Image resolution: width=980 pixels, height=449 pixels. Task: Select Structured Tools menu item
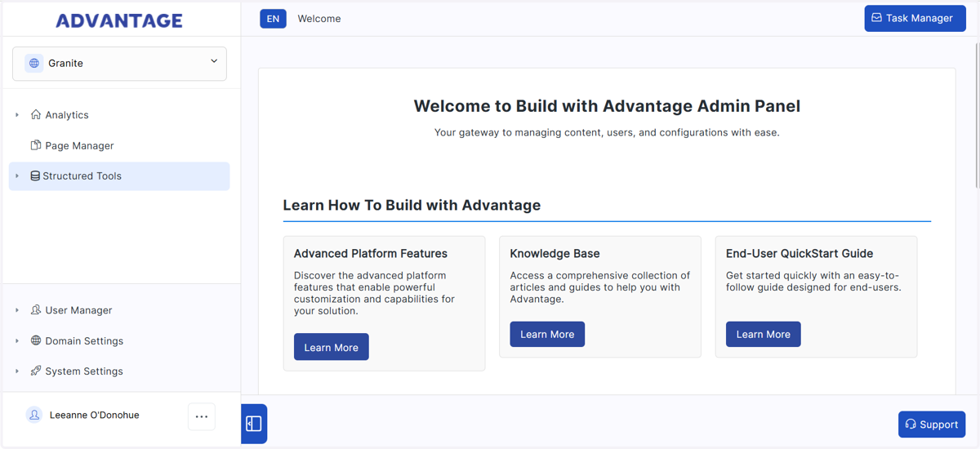coord(119,176)
